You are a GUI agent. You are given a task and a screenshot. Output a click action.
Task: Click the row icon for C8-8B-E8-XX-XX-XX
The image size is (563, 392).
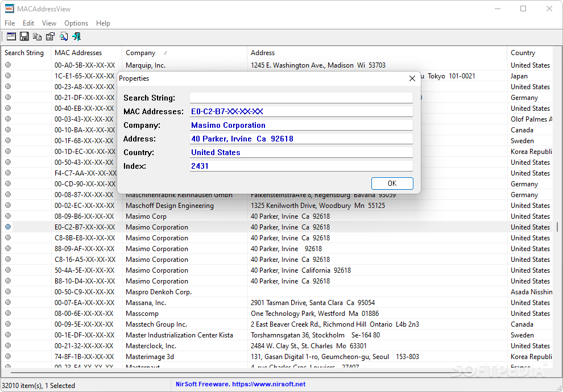[8, 237]
